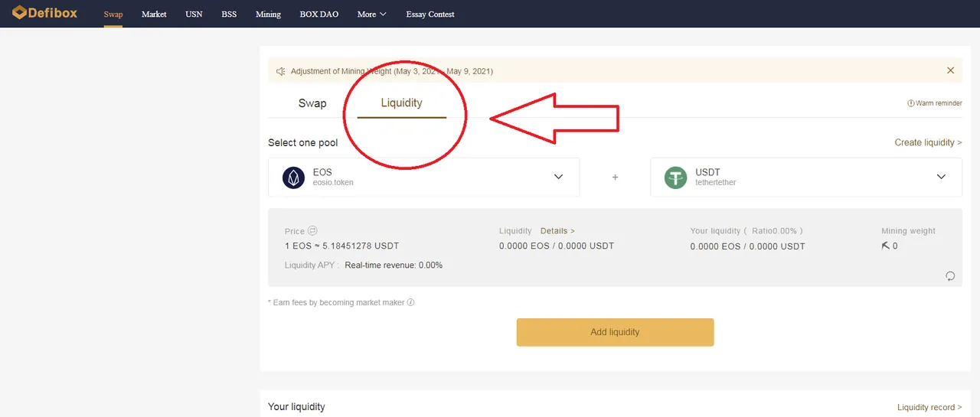The height and width of the screenshot is (417, 980).
Task: Open the Mining menu item
Action: pos(268,14)
